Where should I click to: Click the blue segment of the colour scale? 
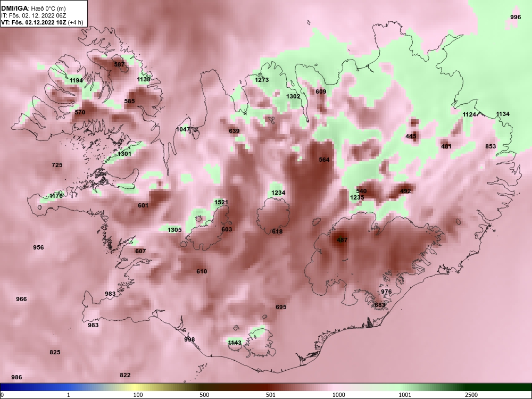34,387
